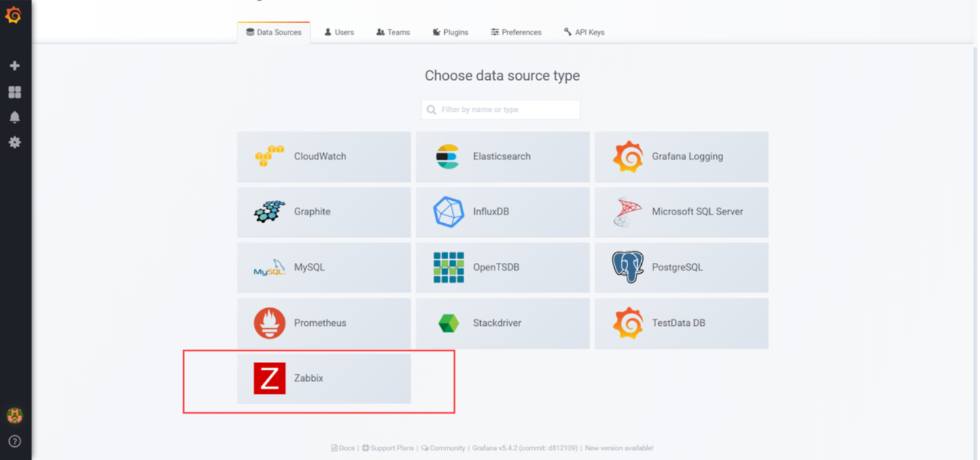Image resolution: width=980 pixels, height=460 pixels.
Task: Select the InfluxDB data source name
Action: click(491, 212)
